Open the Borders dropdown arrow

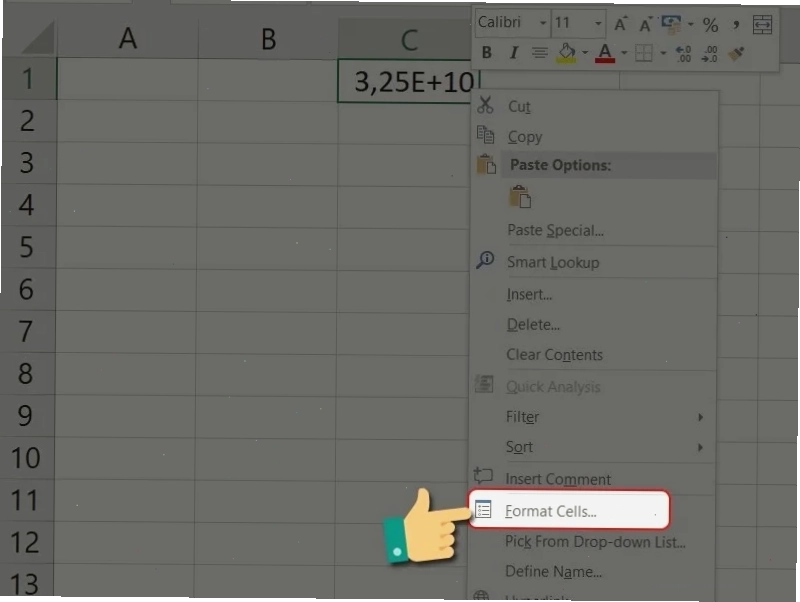[663, 53]
